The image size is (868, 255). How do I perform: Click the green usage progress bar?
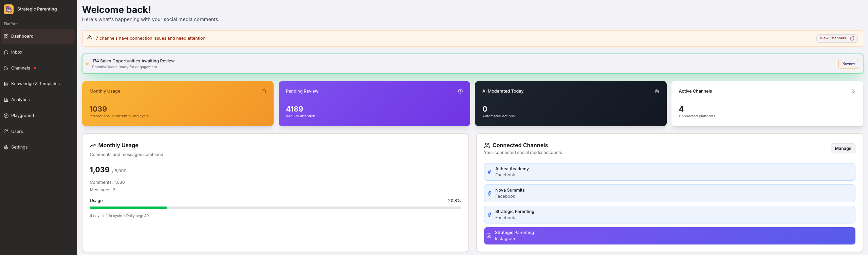coord(128,208)
